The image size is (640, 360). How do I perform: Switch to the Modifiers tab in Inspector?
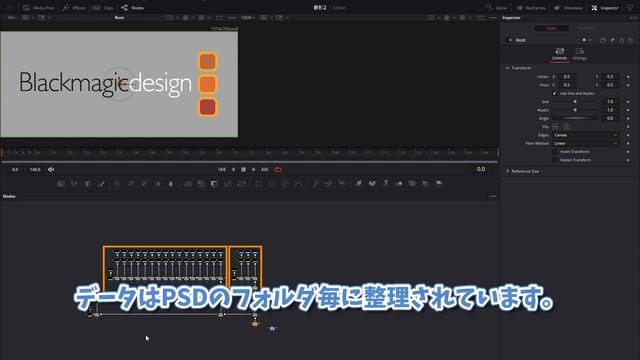click(587, 28)
